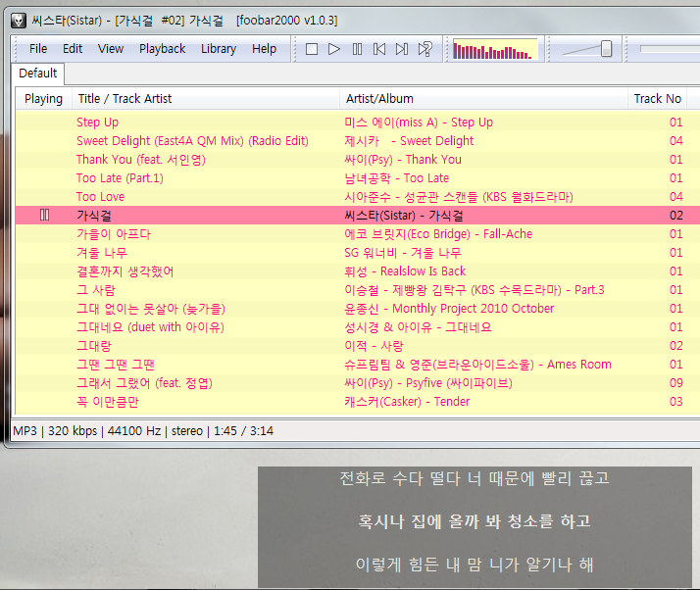This screenshot has width=700, height=590.
Task: Click the spectrum visualization display
Action: [495, 49]
